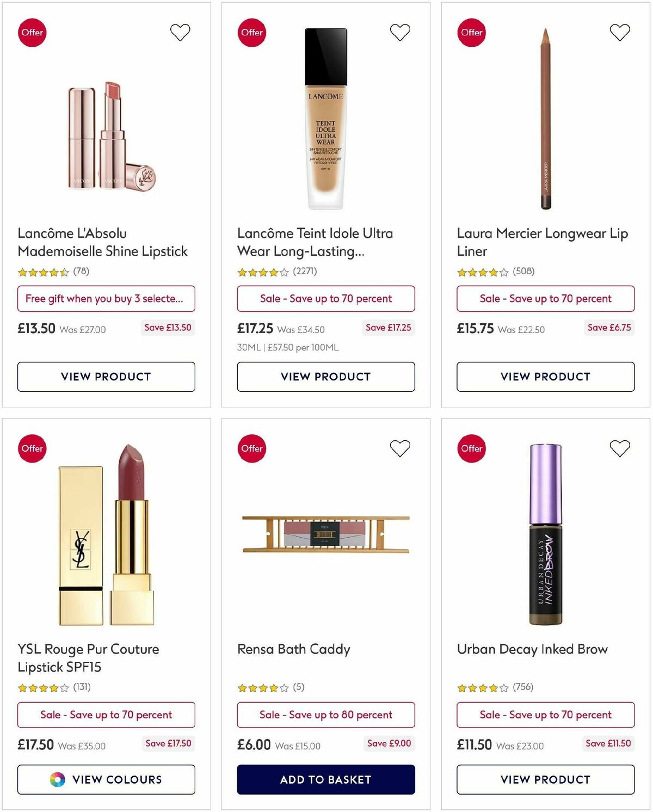Click Add to Basket for Rensa Bath Caddy
The width and height of the screenshot is (653, 812).
tap(325, 779)
